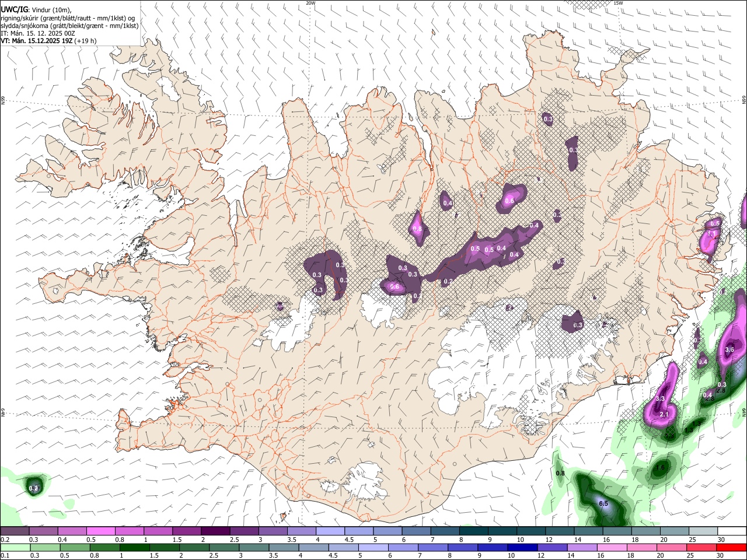Screen dimensions: 747x560
Task: Pick the dark mauve 0.2 snow swatch
Action: tap(15, 531)
